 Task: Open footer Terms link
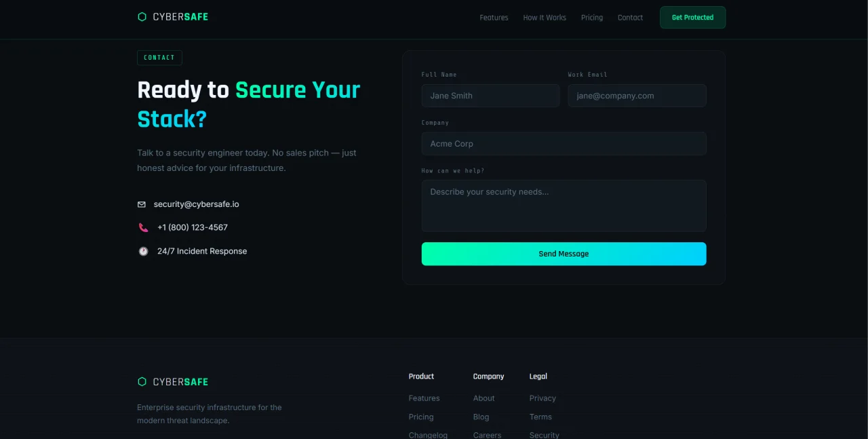(540, 417)
